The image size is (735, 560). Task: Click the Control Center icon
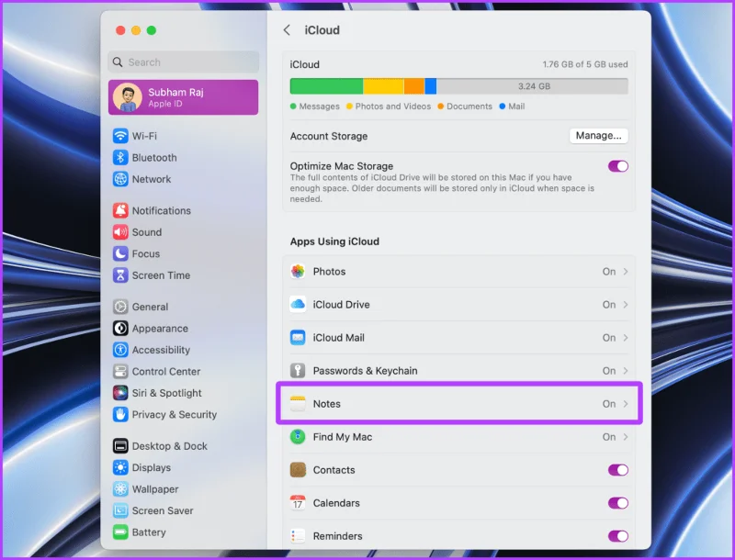tap(120, 371)
